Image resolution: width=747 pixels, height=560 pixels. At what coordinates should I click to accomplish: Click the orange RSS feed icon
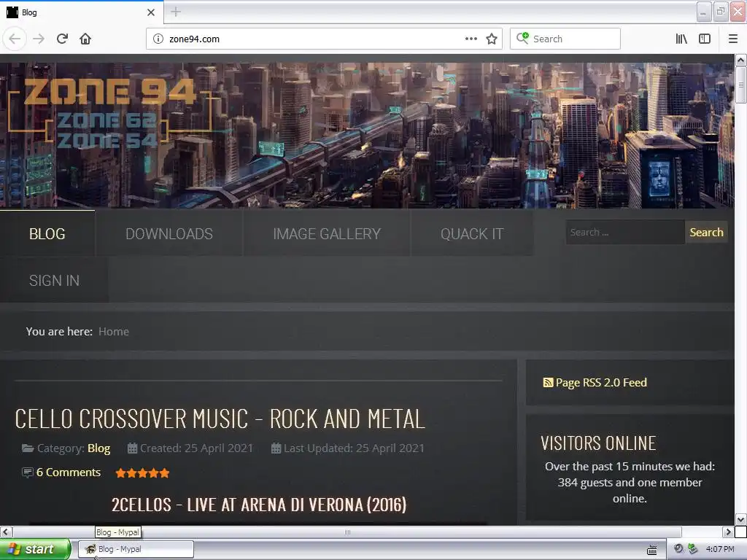pos(548,382)
